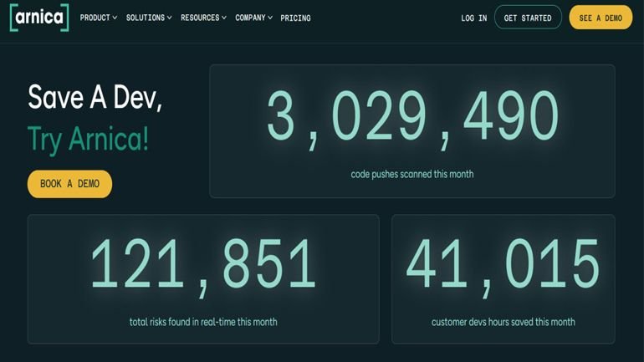Click the arnica logo
The width and height of the screenshot is (644, 362).
[x=39, y=18]
